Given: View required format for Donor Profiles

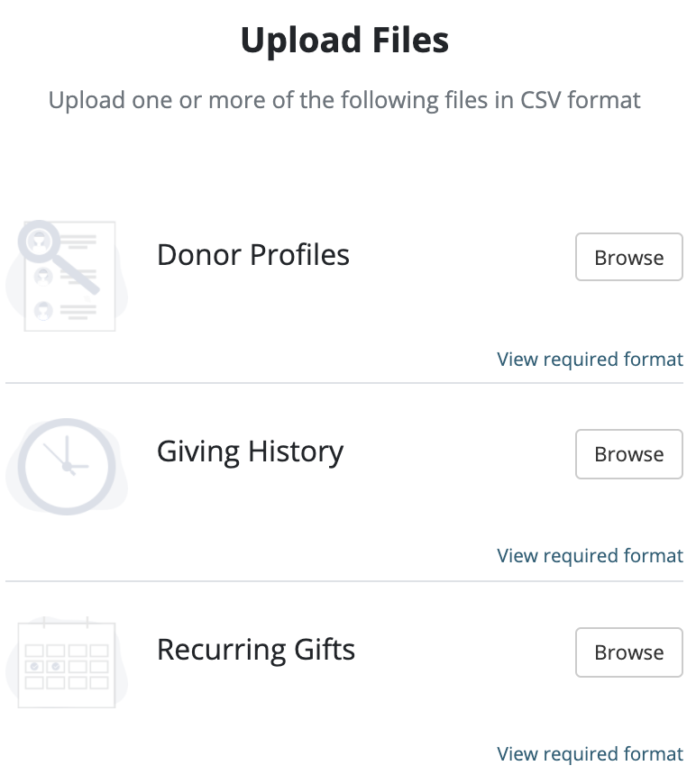Looking at the screenshot, I should 590,360.
